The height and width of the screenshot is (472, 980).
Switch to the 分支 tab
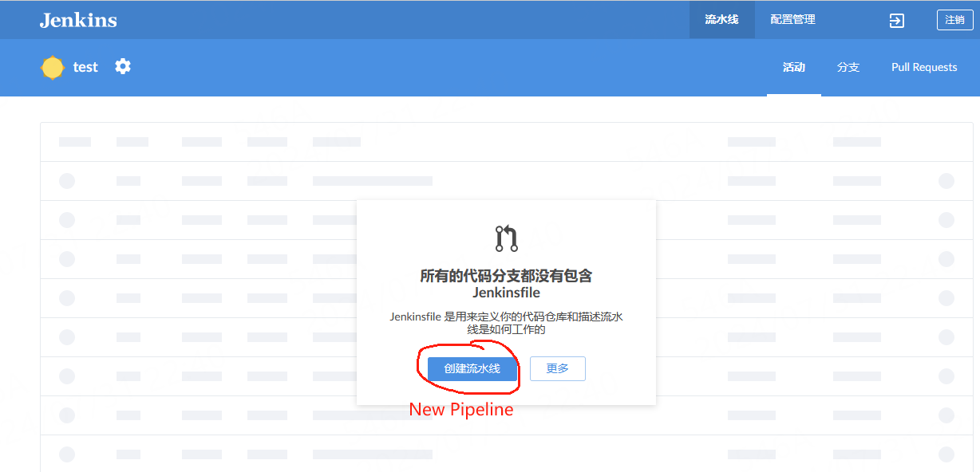pos(848,67)
